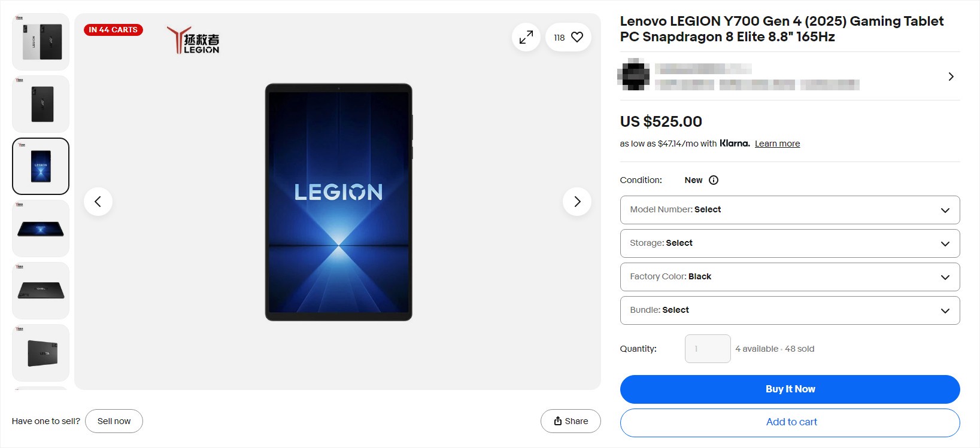
Task: Expand product image to fullscreen
Action: tap(526, 37)
